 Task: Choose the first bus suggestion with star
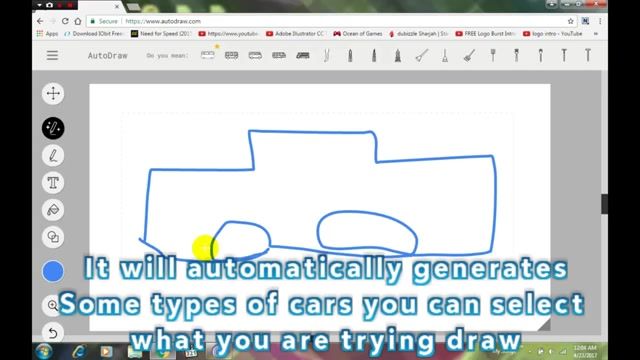click(208, 55)
